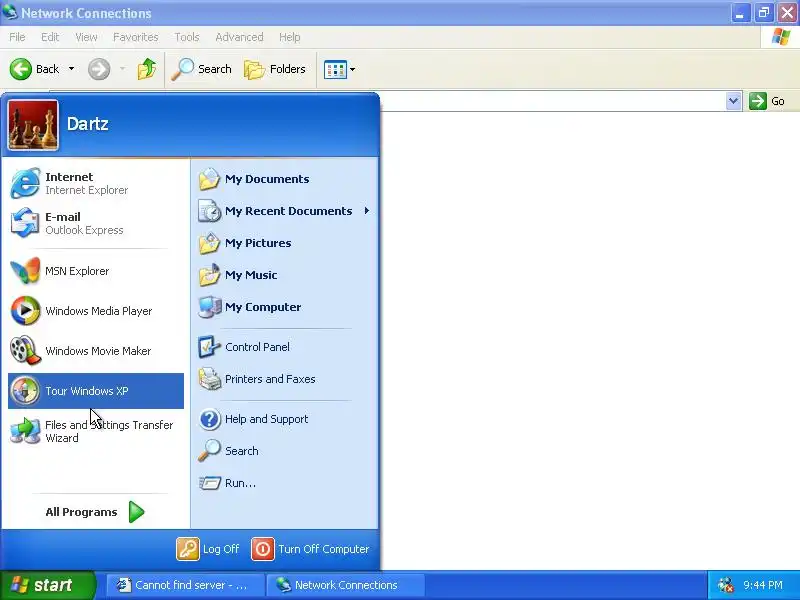The image size is (800, 600).
Task: Click network status tray icon
Action: click(726, 585)
